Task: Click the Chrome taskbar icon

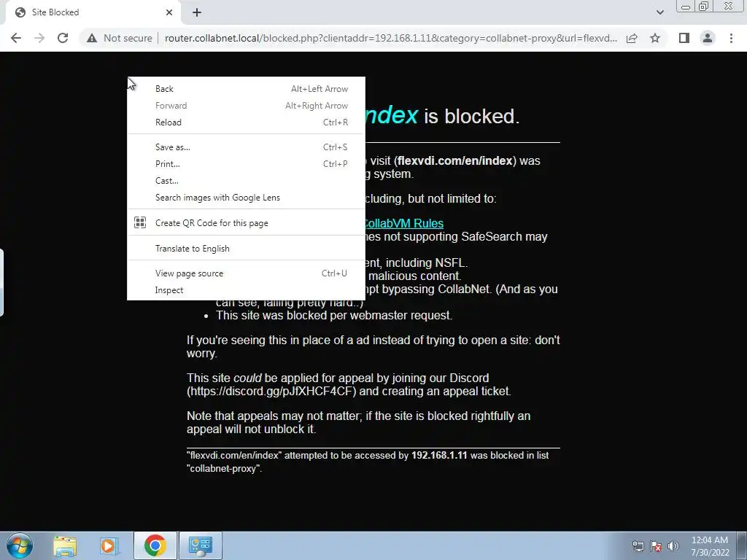Action: click(x=155, y=545)
